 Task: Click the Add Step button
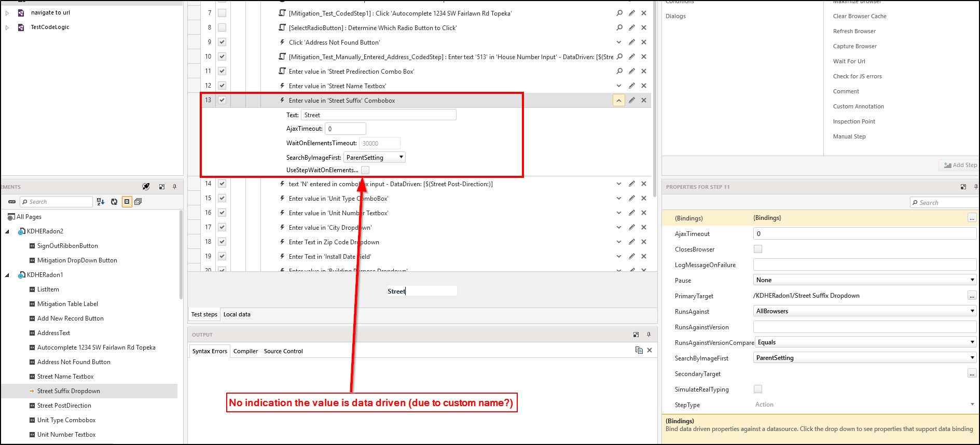click(x=960, y=165)
